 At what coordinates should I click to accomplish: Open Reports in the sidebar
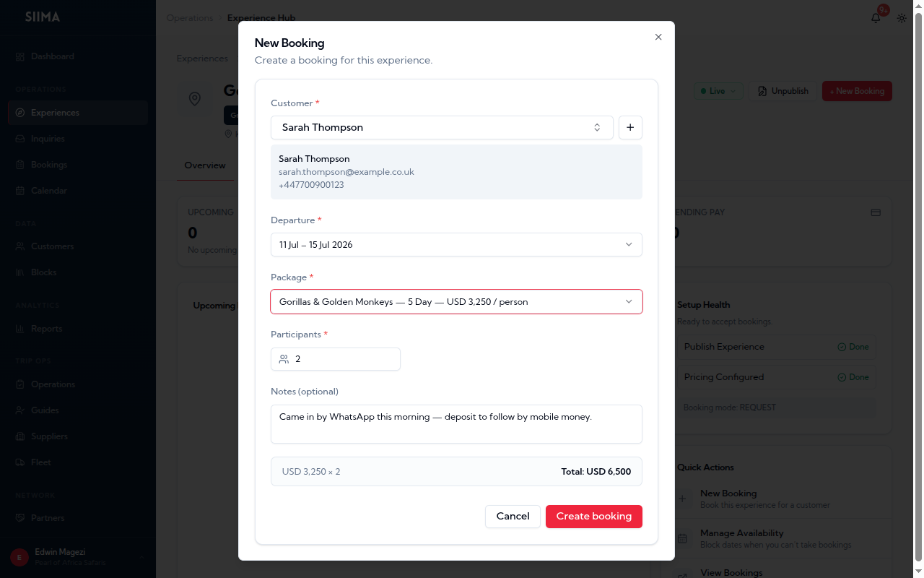coord(78,329)
